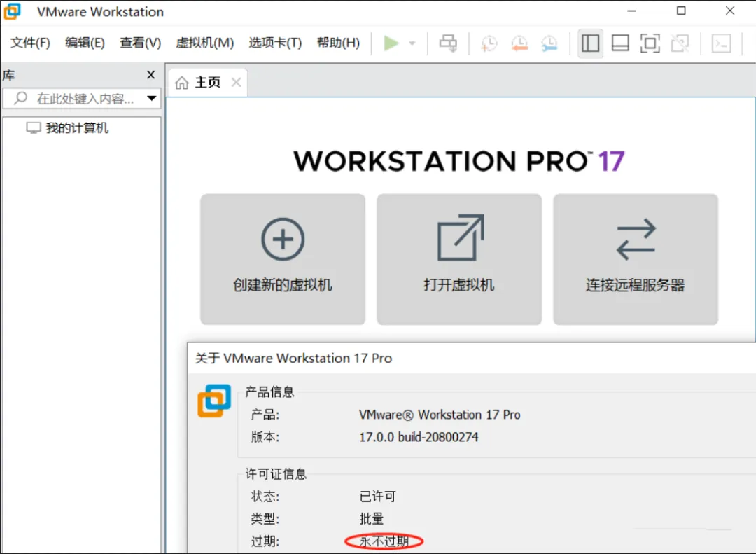Click the Unity mode toolbar icon
The image size is (756, 554).
[x=680, y=43]
